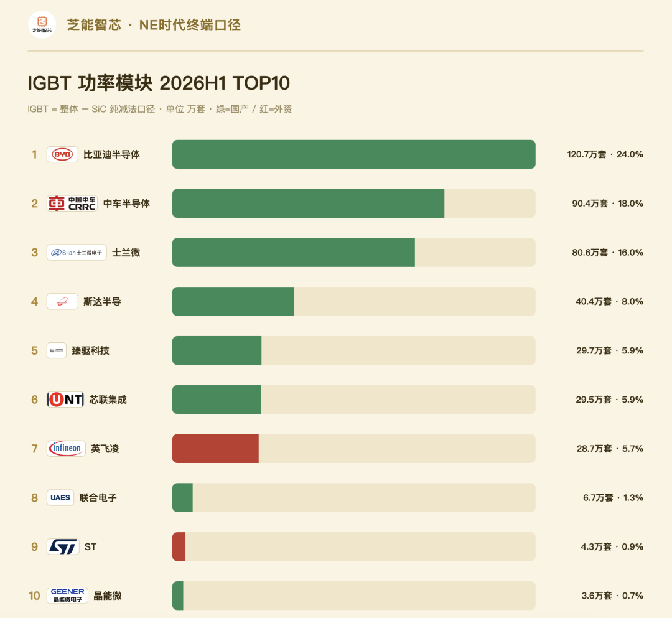
Task: Click company name 士兰微
Action: pos(126,253)
